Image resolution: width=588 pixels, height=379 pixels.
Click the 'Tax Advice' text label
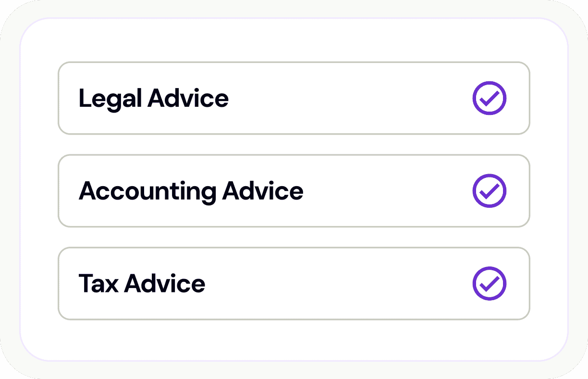142,283
